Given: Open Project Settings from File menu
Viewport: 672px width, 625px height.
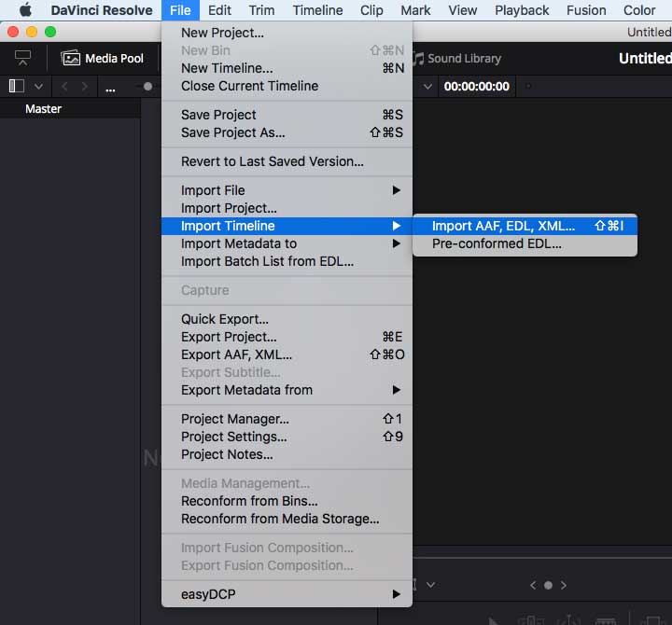Looking at the screenshot, I should (x=233, y=437).
